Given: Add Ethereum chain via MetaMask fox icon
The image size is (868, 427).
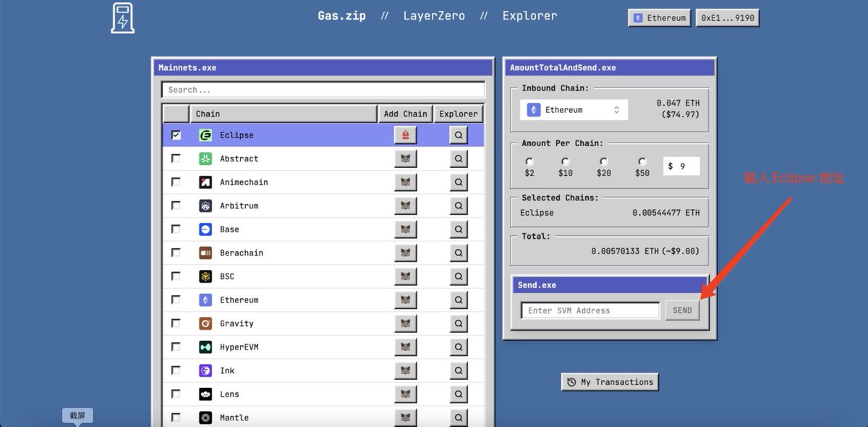Looking at the screenshot, I should point(405,300).
